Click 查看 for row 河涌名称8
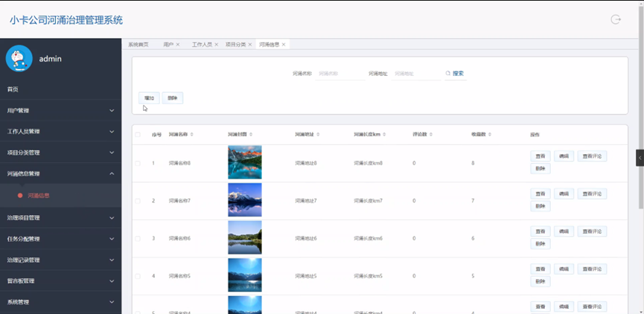Image resolution: width=644 pixels, height=314 pixels. pos(540,156)
